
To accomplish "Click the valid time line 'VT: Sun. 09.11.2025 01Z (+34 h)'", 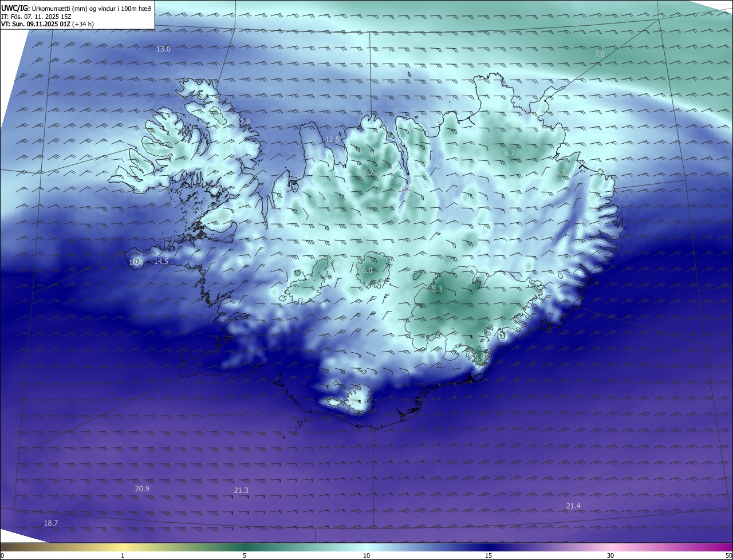I will tap(48, 25).
